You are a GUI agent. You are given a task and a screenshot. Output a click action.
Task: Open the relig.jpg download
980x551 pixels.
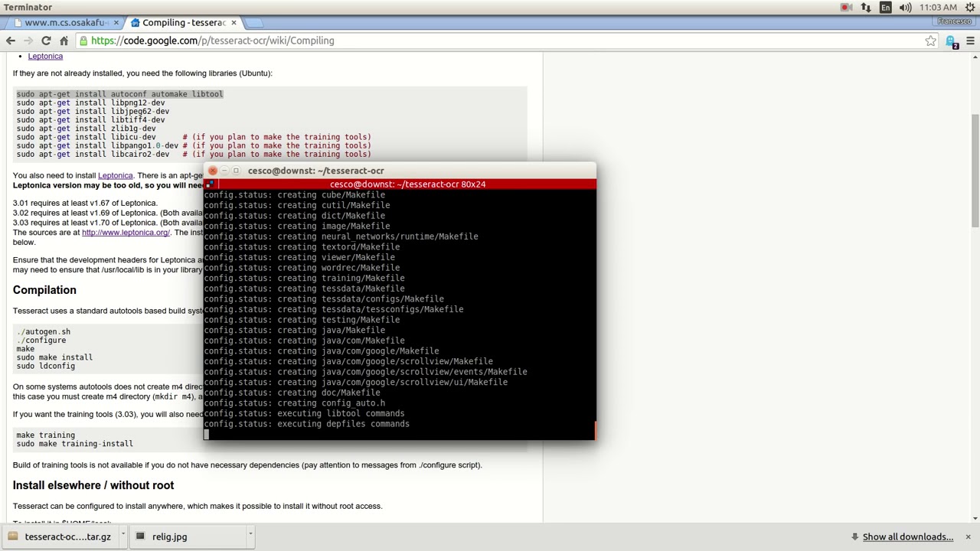pos(188,536)
